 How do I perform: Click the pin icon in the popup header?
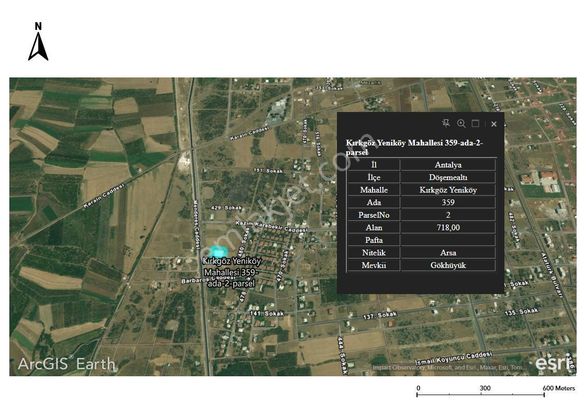click(x=445, y=123)
